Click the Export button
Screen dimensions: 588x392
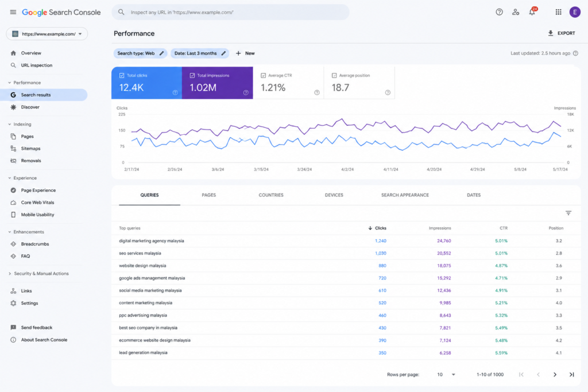point(562,33)
